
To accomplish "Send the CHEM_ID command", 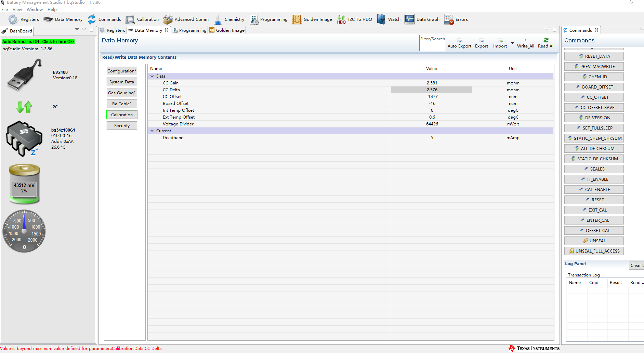I will [x=594, y=77].
